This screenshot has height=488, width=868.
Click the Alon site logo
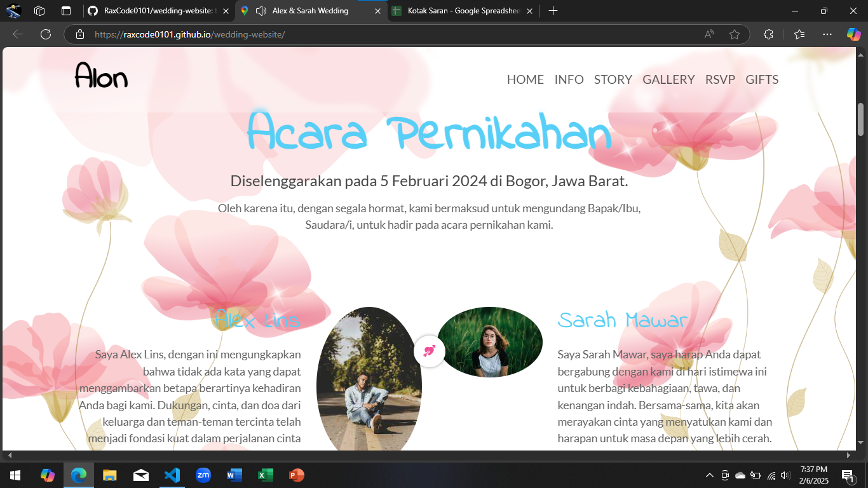[x=102, y=76]
